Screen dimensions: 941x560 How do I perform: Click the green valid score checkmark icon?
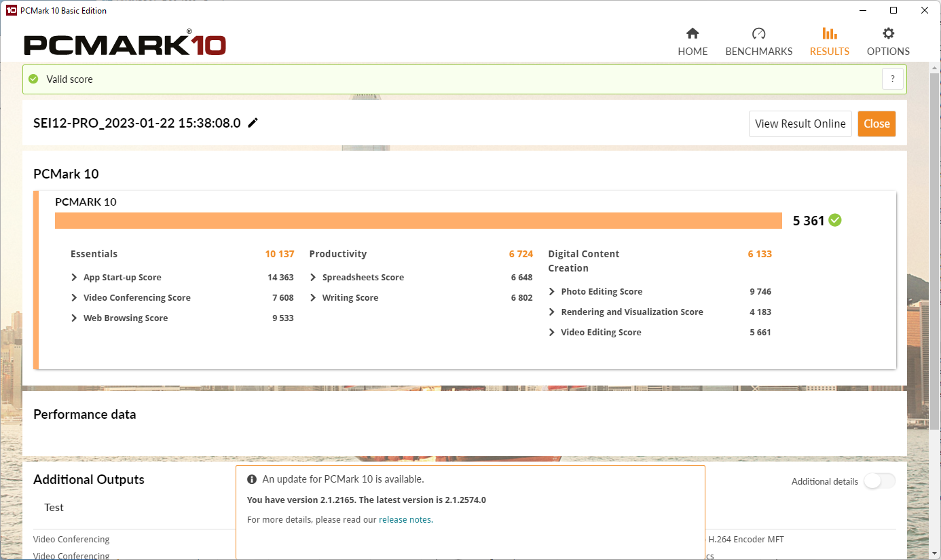(33, 79)
